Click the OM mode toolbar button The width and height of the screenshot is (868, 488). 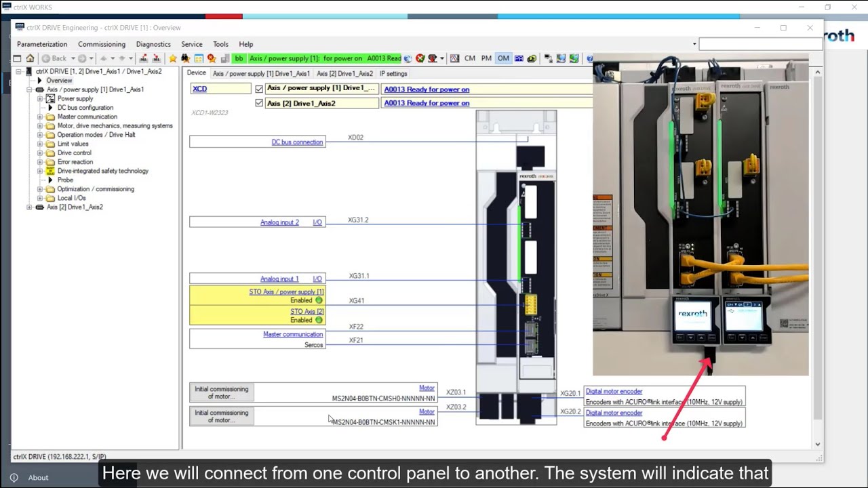(503, 58)
